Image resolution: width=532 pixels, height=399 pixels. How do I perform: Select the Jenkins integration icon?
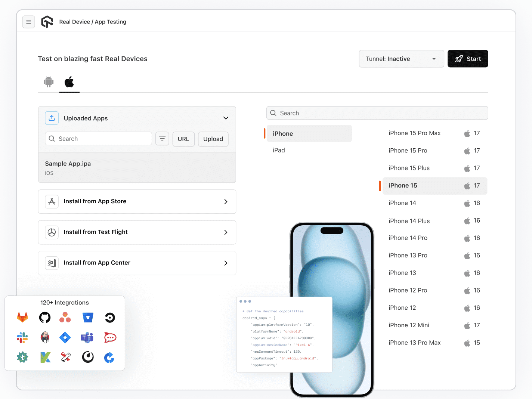(x=45, y=337)
